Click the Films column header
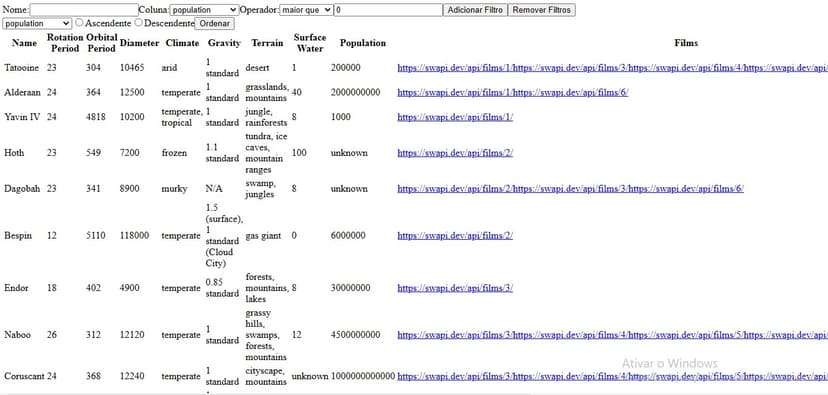 coord(686,43)
